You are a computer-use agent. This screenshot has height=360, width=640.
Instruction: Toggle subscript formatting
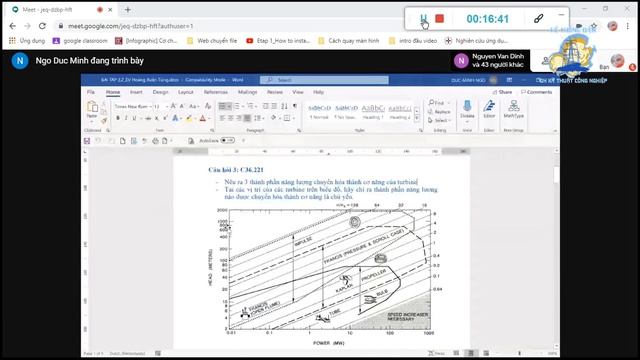tap(157, 118)
